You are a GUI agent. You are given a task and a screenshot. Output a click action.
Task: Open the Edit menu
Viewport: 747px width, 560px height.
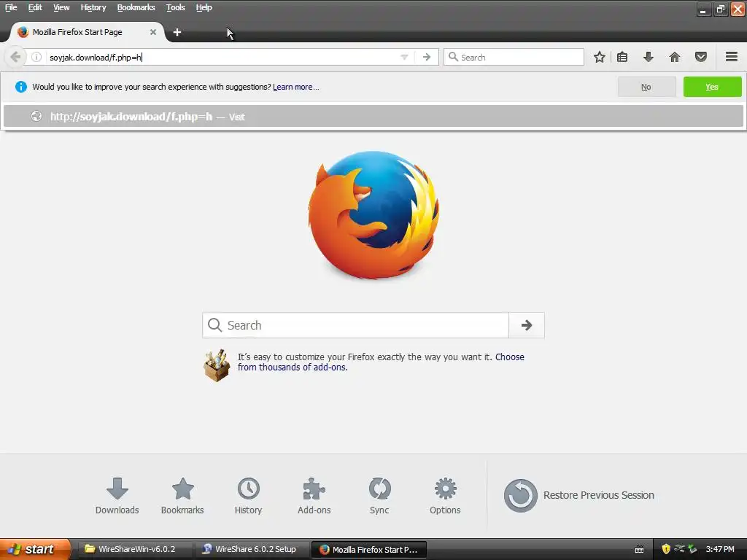pyautogui.click(x=35, y=7)
